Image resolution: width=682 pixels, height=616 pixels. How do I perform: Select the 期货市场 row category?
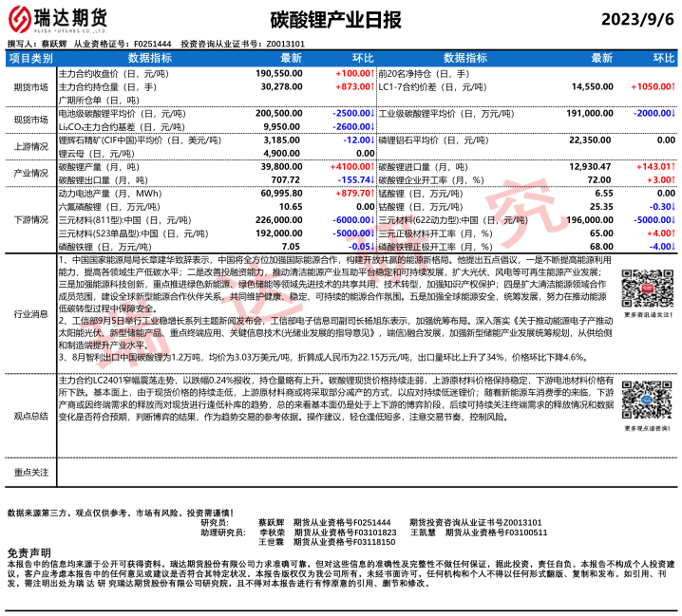(31, 87)
